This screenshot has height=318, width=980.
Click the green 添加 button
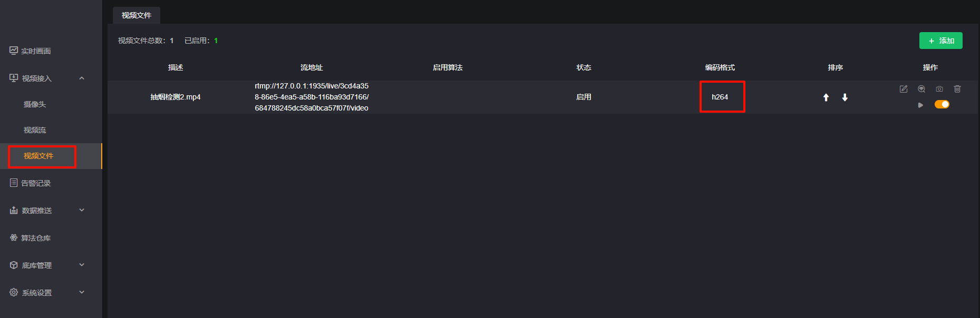coord(940,41)
